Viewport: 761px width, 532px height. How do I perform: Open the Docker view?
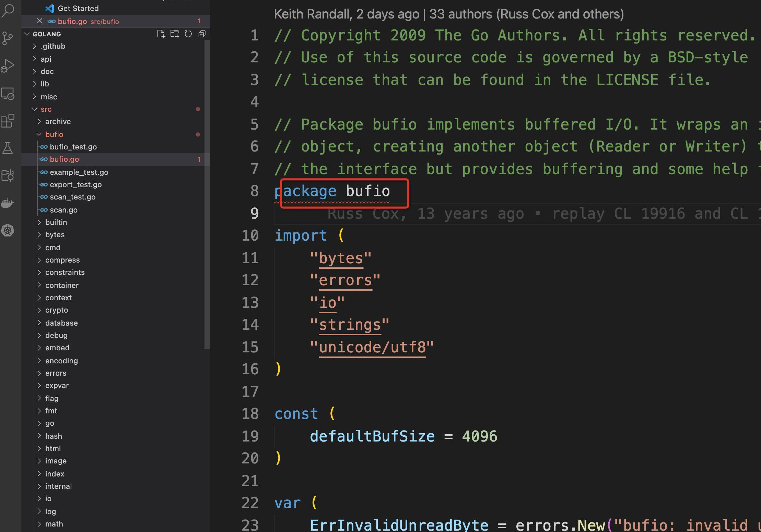pyautogui.click(x=8, y=203)
